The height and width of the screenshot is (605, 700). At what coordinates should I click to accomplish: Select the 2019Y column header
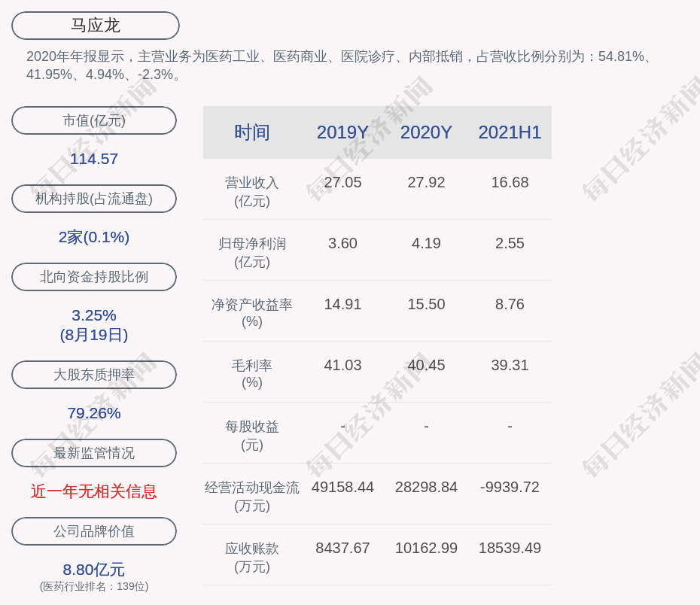(342, 132)
